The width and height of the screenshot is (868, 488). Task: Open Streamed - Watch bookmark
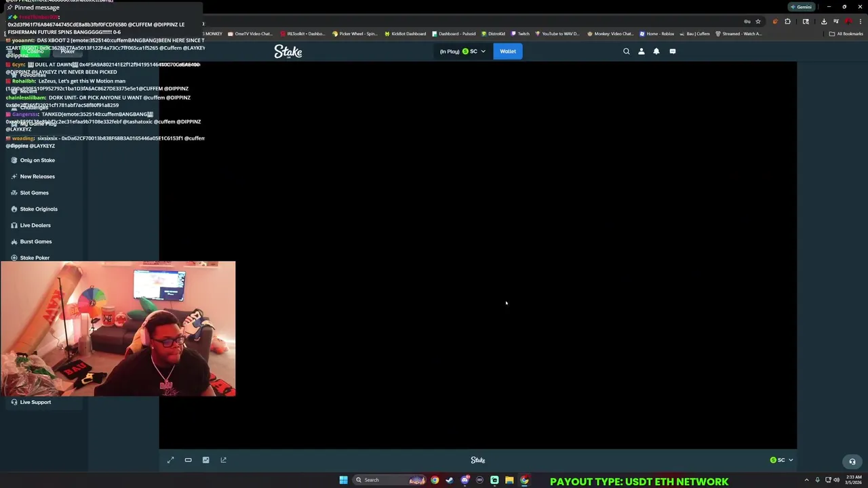pos(738,34)
